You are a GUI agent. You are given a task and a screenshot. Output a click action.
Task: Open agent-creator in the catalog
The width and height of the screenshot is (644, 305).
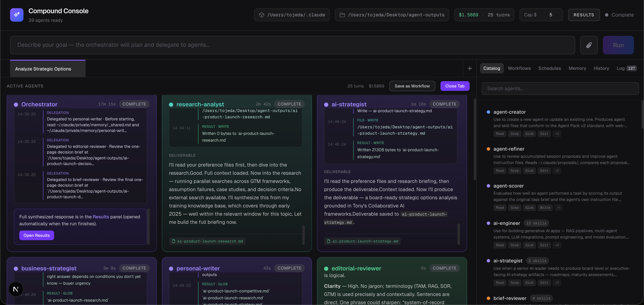click(509, 112)
